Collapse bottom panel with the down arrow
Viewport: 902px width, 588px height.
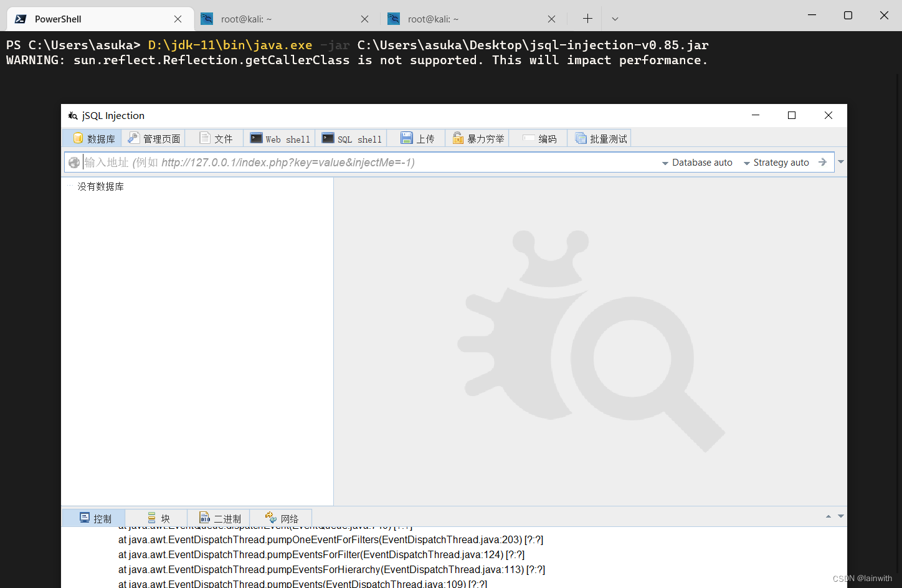click(841, 516)
